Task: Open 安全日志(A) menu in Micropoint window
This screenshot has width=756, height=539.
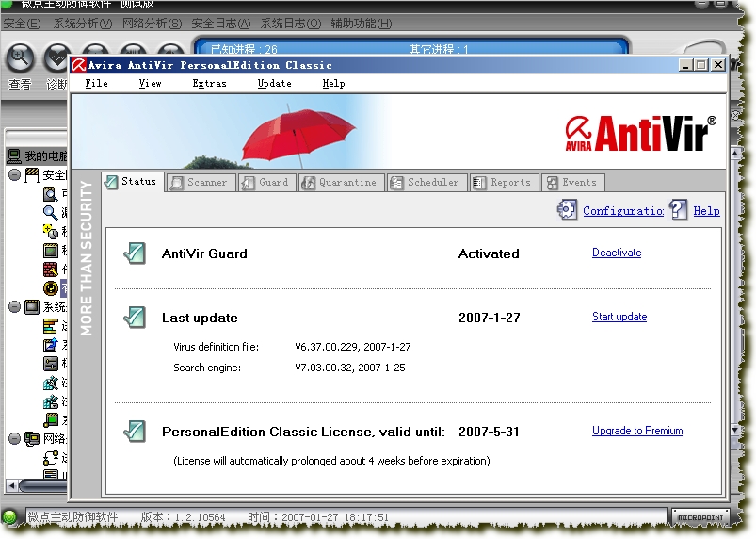Action: [221, 24]
